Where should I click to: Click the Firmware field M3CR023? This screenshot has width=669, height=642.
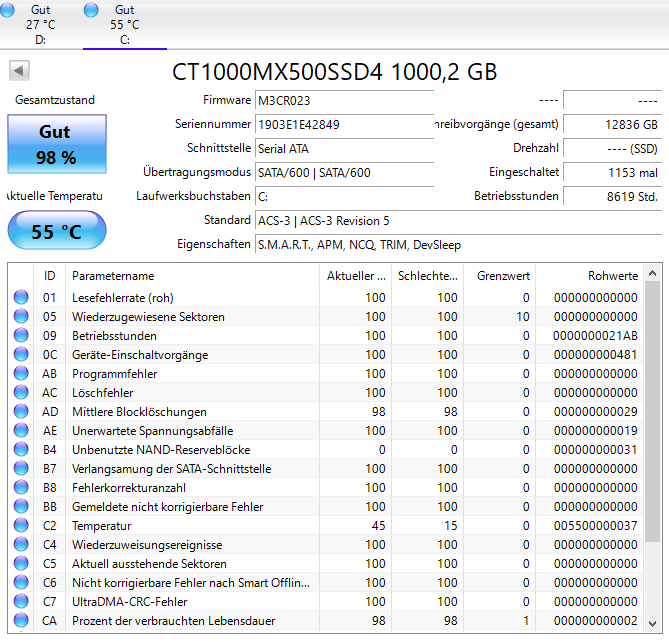(x=344, y=101)
